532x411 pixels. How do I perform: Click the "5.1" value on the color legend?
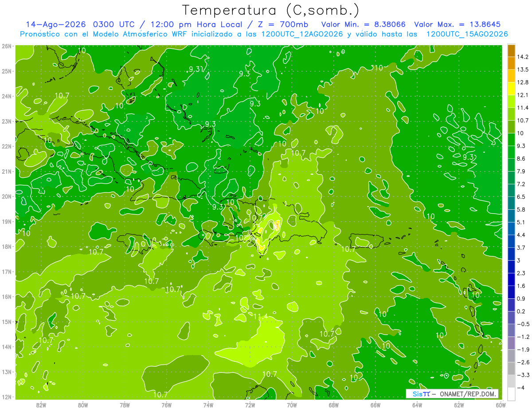click(521, 222)
